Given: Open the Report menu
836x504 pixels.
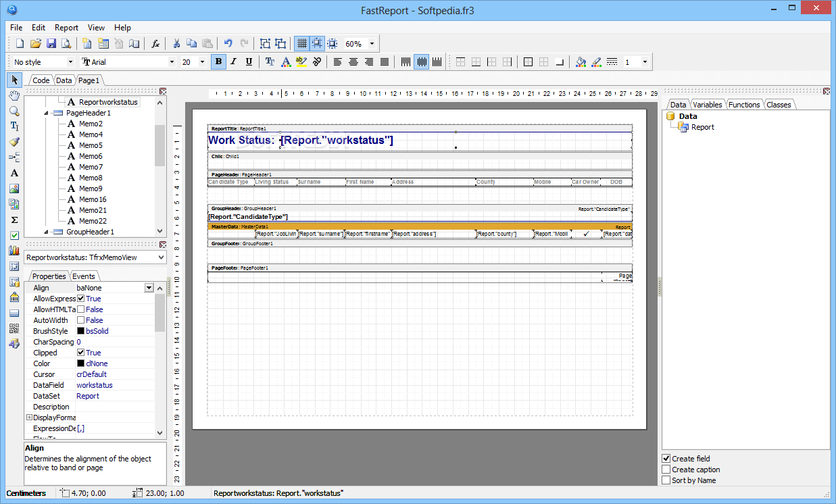Looking at the screenshot, I should tap(67, 28).
